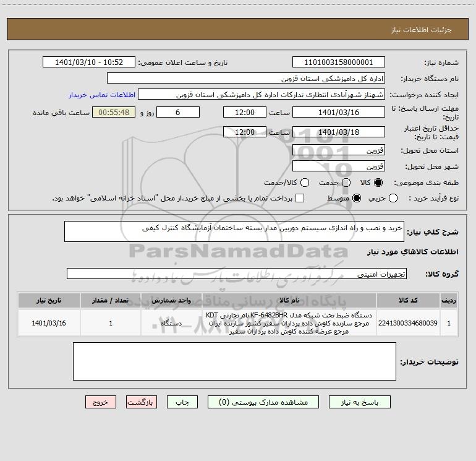Click the شماره نیاز field 1101003158000001
Viewport: 476px width, 461px height.
tap(339, 62)
